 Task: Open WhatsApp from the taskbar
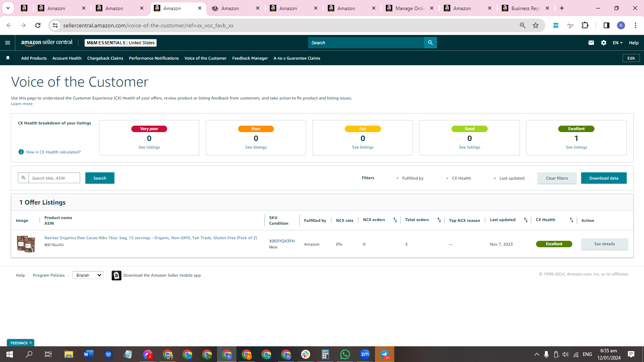tap(345, 354)
